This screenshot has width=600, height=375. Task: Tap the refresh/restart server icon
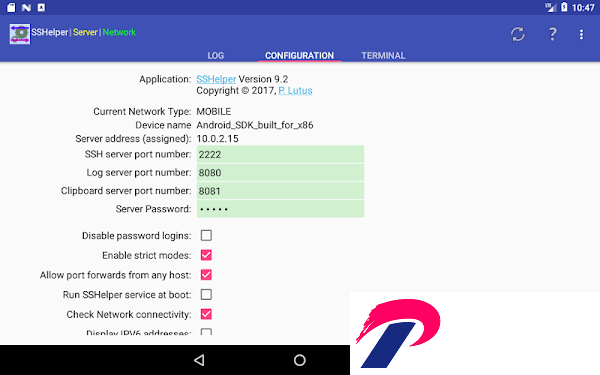tap(518, 34)
